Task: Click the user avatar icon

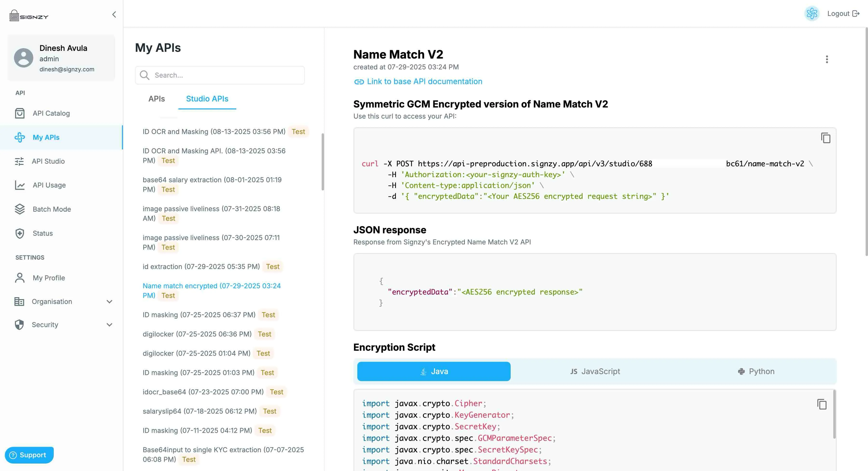Action: 24,58
